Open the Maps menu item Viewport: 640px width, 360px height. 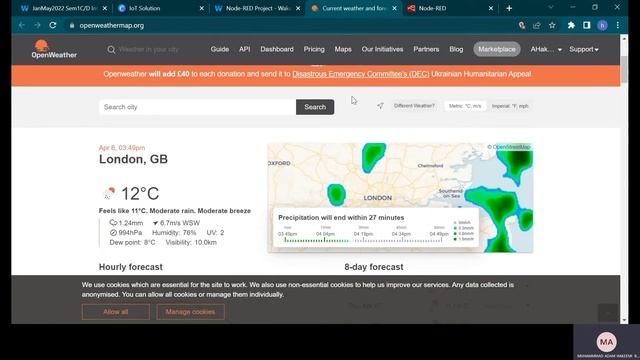click(x=343, y=49)
